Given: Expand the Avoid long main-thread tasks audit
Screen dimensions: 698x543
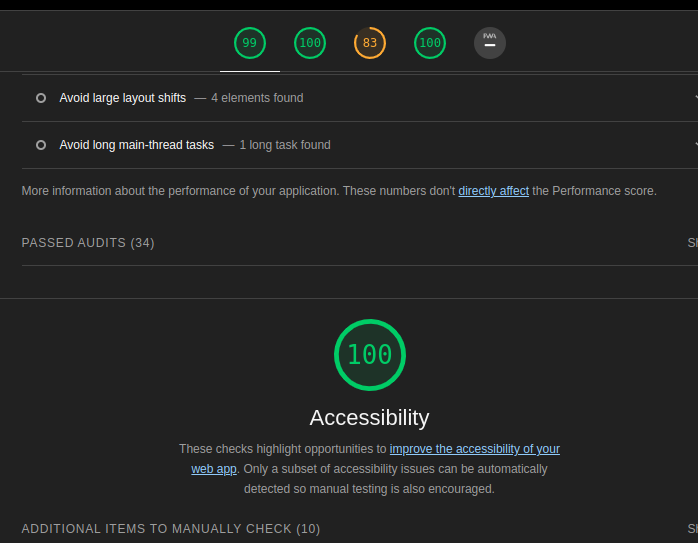Looking at the screenshot, I should [x=360, y=145].
